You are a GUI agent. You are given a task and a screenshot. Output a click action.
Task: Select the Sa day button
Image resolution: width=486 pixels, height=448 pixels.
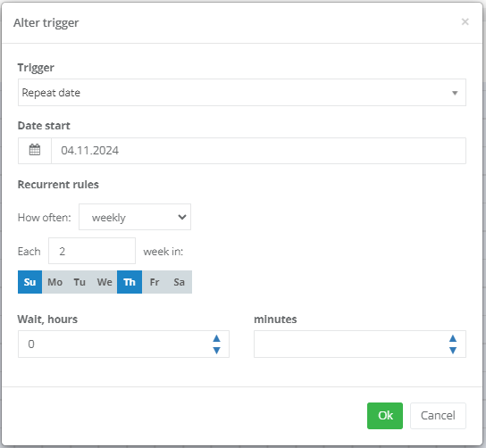(180, 282)
